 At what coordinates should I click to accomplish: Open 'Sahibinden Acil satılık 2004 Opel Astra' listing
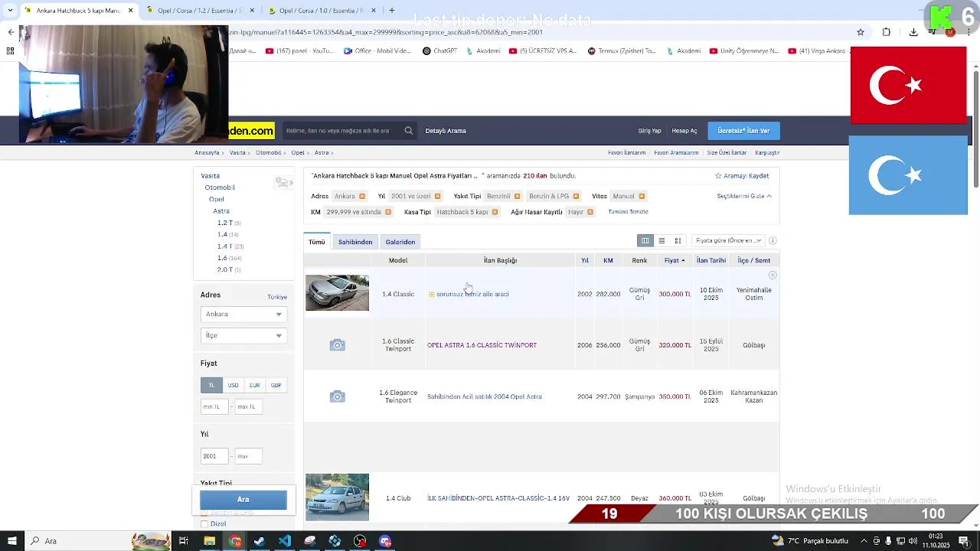(485, 396)
